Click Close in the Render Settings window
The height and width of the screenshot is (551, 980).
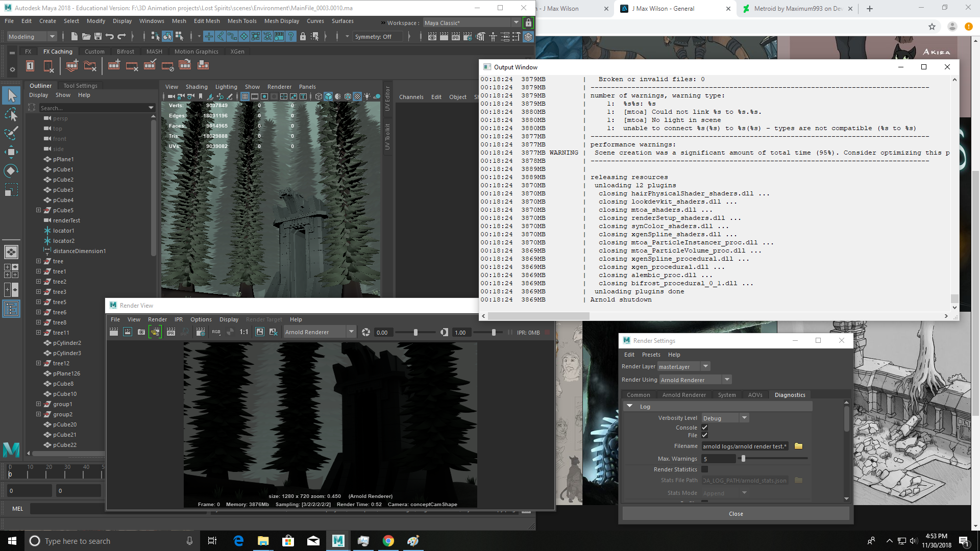tap(735, 513)
